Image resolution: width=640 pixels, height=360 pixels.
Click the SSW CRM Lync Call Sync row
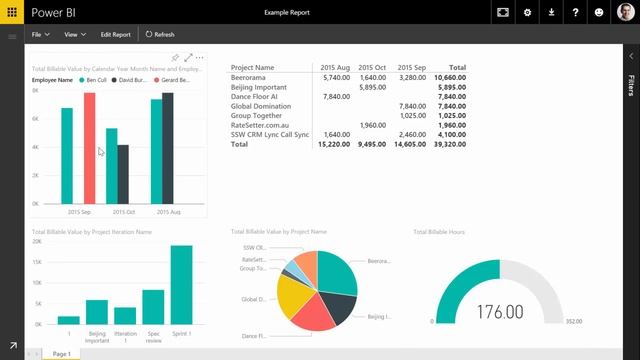tap(270, 135)
